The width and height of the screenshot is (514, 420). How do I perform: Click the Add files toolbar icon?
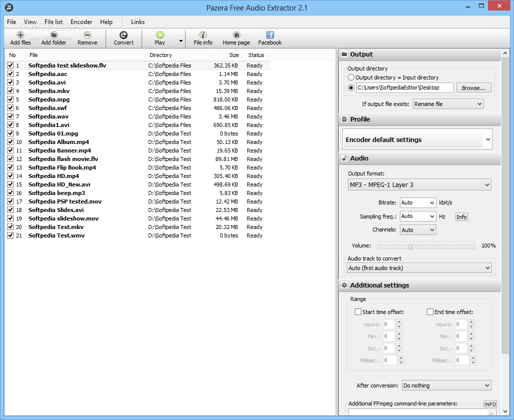click(x=21, y=34)
